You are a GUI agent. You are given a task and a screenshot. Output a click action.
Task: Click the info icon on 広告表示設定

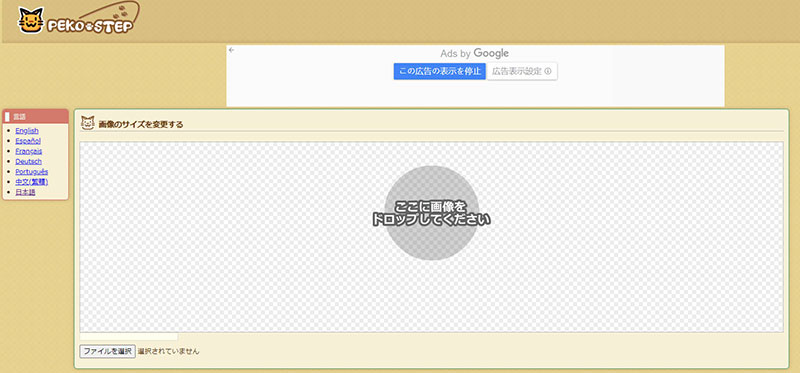tap(548, 71)
